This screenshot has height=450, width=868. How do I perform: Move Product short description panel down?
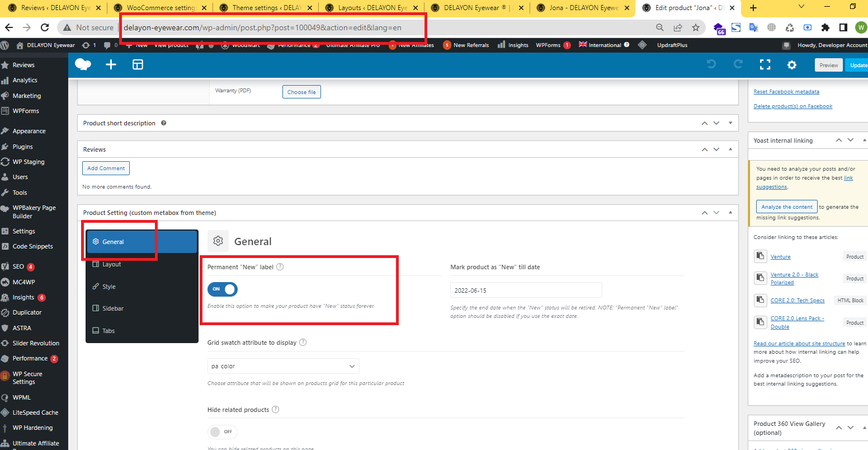(716, 123)
